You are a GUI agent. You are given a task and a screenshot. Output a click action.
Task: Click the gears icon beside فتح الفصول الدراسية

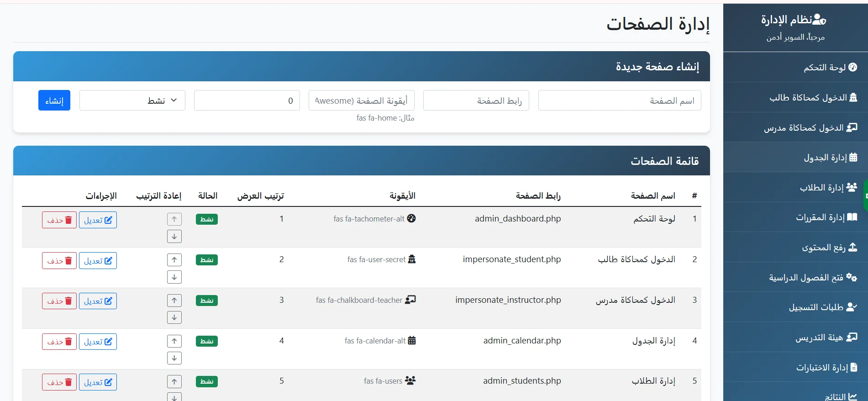[x=852, y=277]
